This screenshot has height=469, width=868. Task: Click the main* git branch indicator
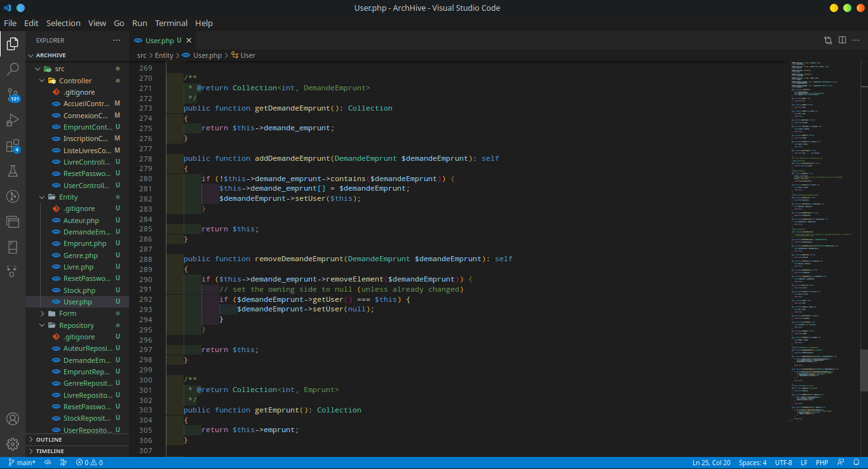coord(22,463)
